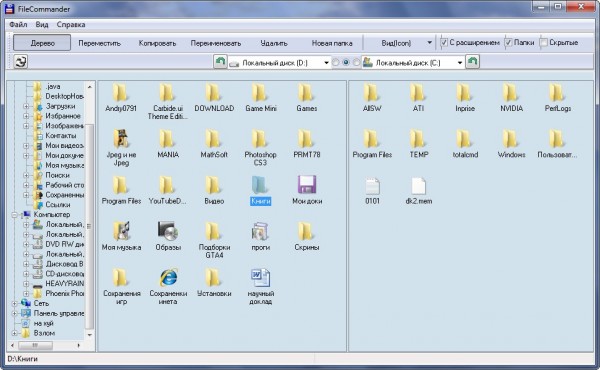600x370 pixels.
Task: Open the Справка menu
Action: [x=71, y=24]
